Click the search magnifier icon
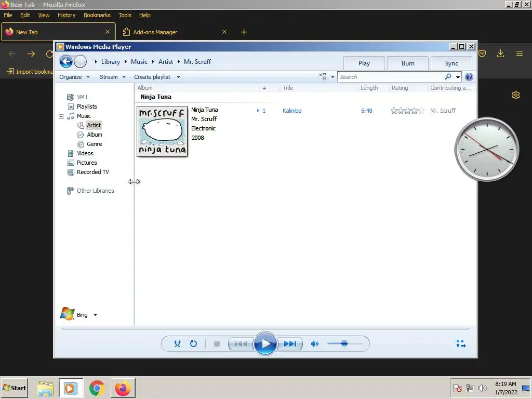Screen dimensions: 532x399 pos(448,77)
